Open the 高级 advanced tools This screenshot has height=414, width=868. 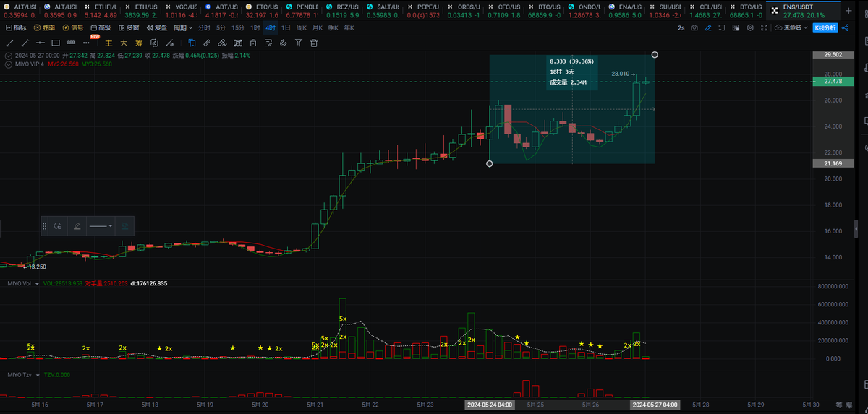(x=101, y=27)
